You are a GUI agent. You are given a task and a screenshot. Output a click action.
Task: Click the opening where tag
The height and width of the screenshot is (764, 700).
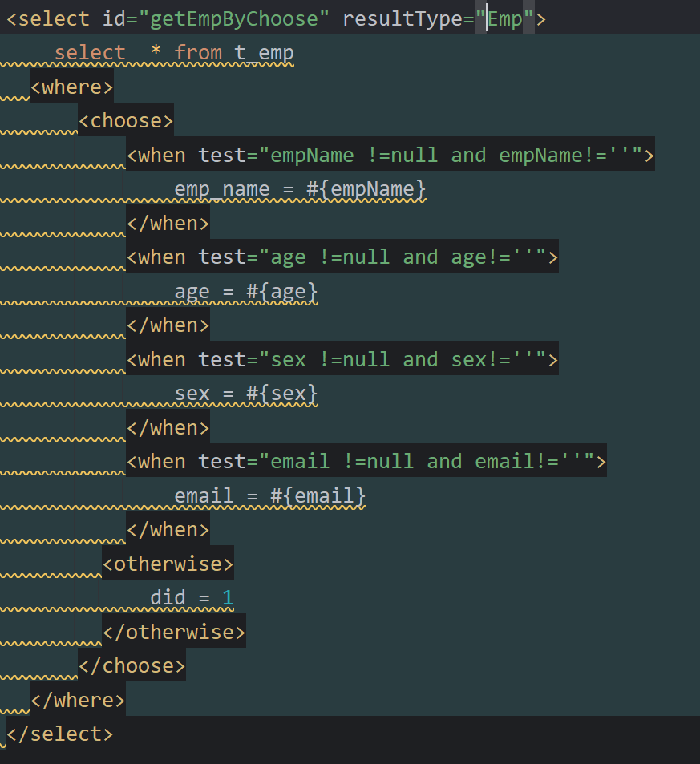[x=71, y=87]
